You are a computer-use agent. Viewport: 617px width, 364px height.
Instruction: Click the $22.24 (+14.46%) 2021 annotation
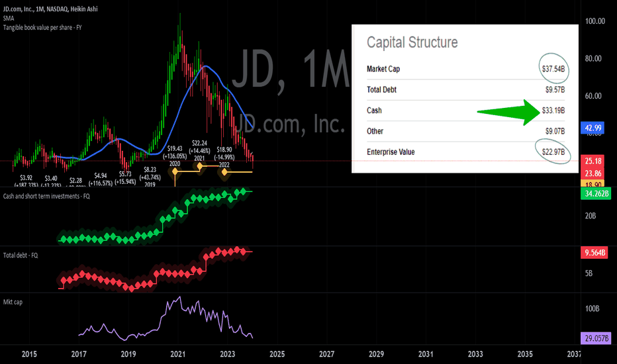pos(199,151)
